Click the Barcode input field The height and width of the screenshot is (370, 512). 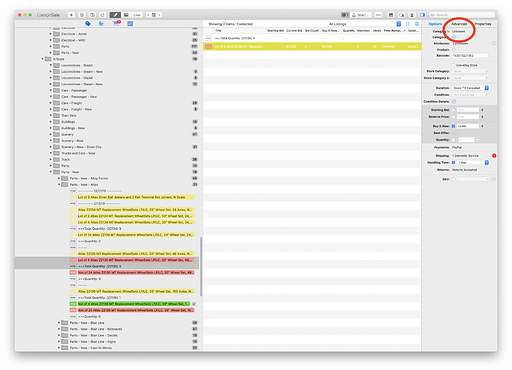pos(470,55)
